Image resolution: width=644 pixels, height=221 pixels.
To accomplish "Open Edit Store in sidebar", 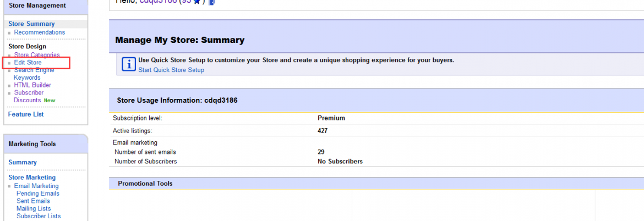I will (28, 63).
